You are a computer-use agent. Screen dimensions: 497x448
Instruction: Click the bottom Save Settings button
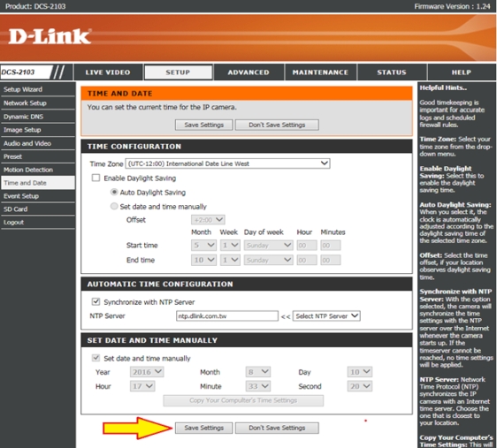203,428
